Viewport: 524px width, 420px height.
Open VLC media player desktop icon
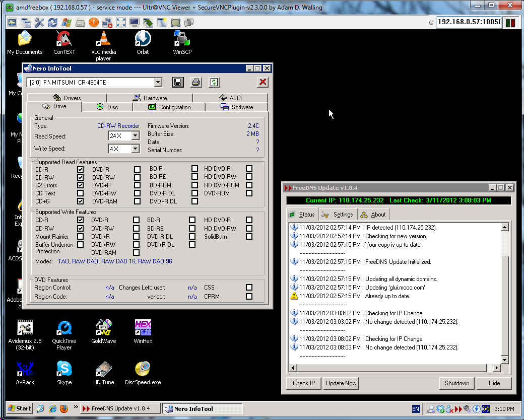[x=104, y=46]
